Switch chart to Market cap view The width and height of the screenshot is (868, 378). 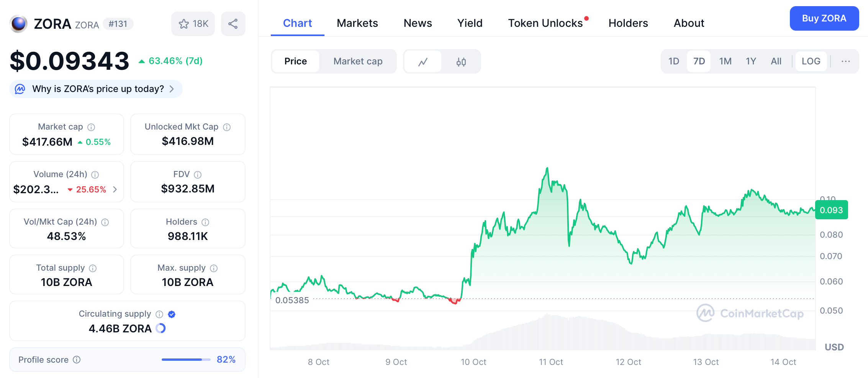[x=357, y=61]
